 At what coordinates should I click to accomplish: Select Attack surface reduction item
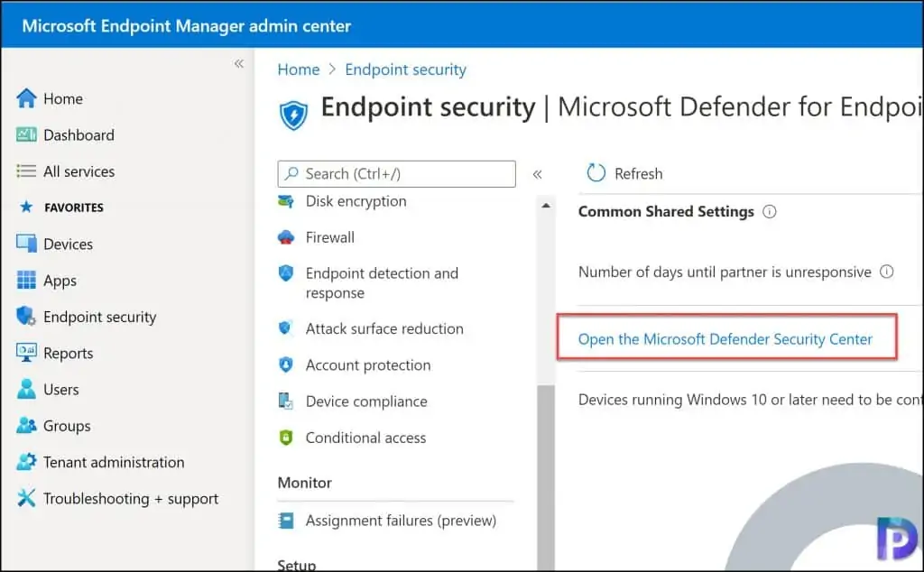pos(384,328)
